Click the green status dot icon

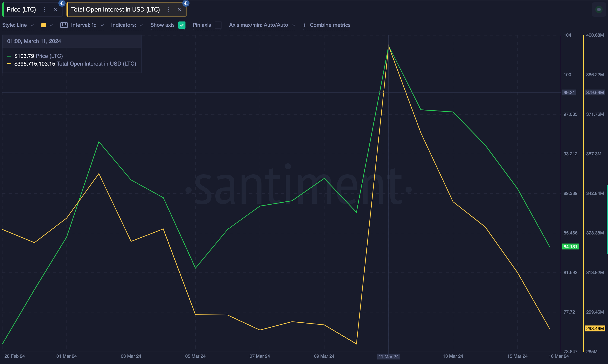[x=599, y=9]
